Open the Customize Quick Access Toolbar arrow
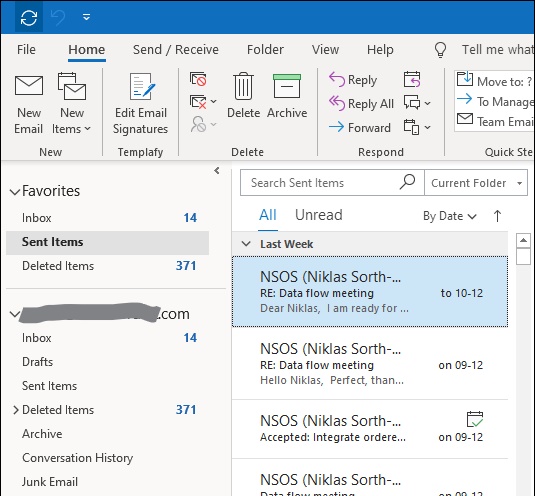The image size is (535, 496). click(86, 17)
